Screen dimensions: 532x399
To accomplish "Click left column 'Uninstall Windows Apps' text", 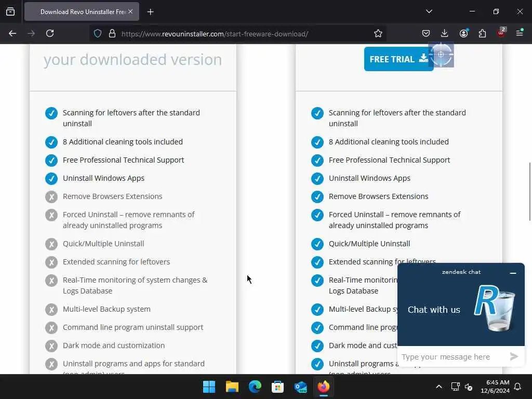I will (x=103, y=178).
